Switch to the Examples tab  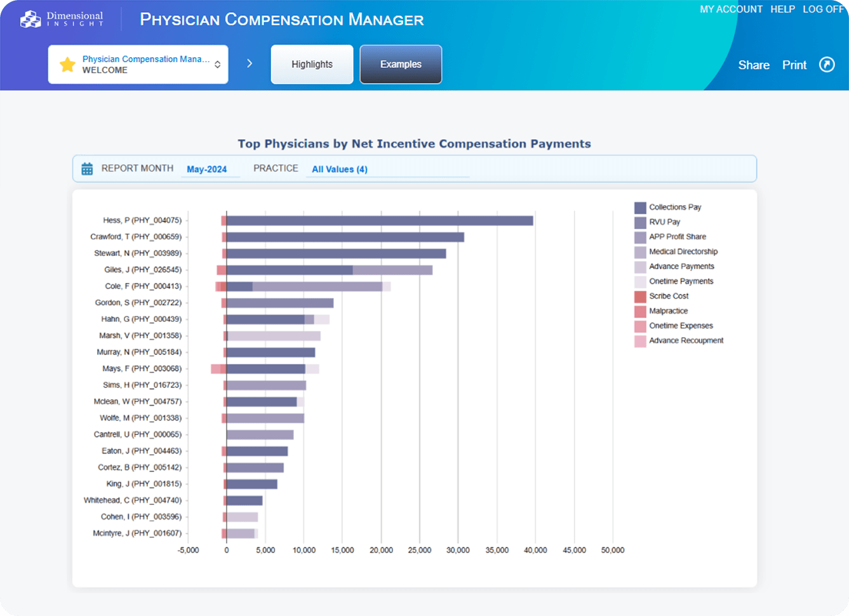click(x=401, y=64)
